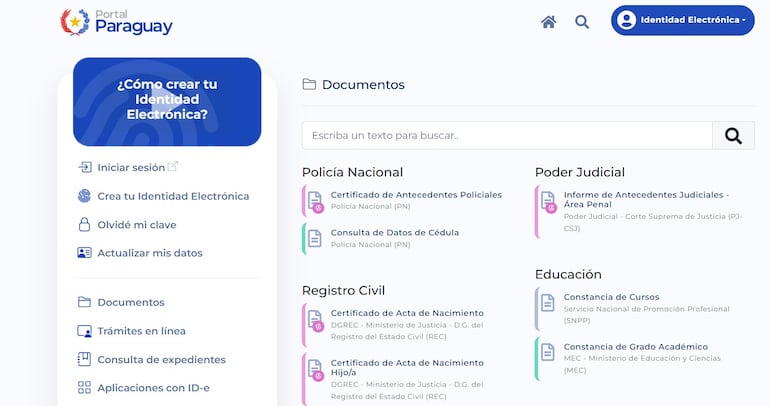Open Identidad Electrónica account dropdown
Image resolution: width=770 pixels, height=406 pixels.
pyautogui.click(x=683, y=20)
